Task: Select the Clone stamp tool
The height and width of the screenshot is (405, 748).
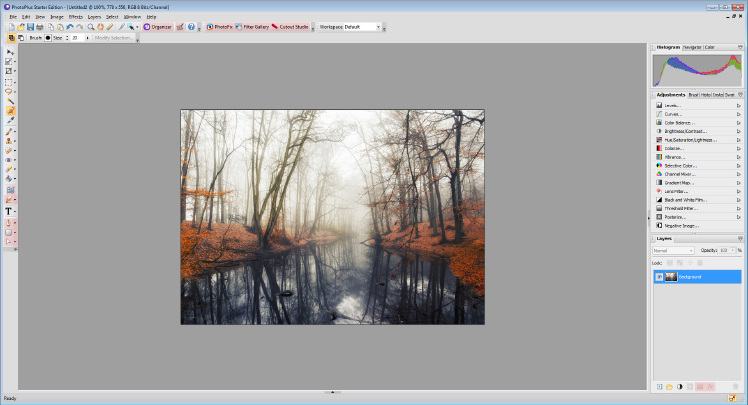Action: pyautogui.click(x=9, y=141)
